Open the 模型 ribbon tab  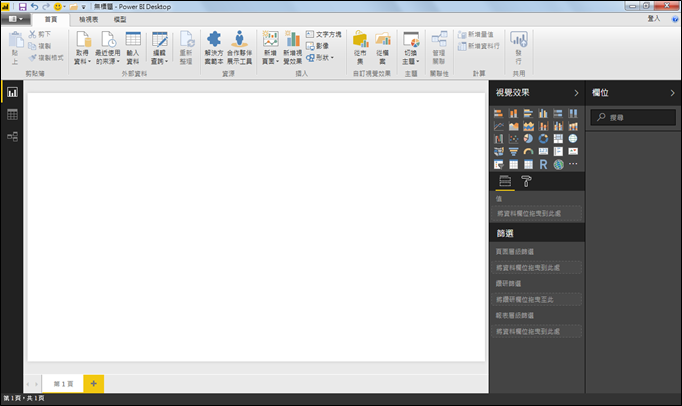click(120, 19)
